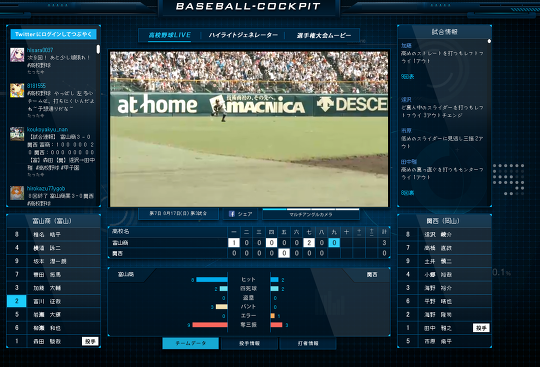Image resolution: width=540 pixels, height=367 pixels.
Task: Select the number 5 player in 関西 roster
Action: (x=445, y=341)
